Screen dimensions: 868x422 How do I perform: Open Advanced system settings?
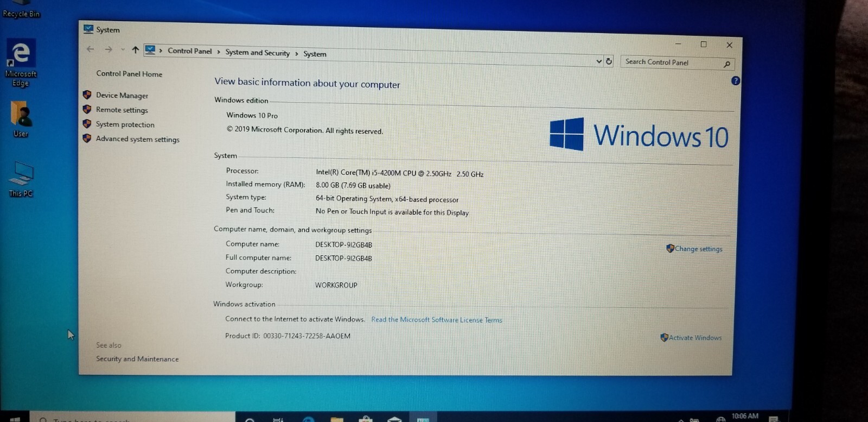click(138, 139)
